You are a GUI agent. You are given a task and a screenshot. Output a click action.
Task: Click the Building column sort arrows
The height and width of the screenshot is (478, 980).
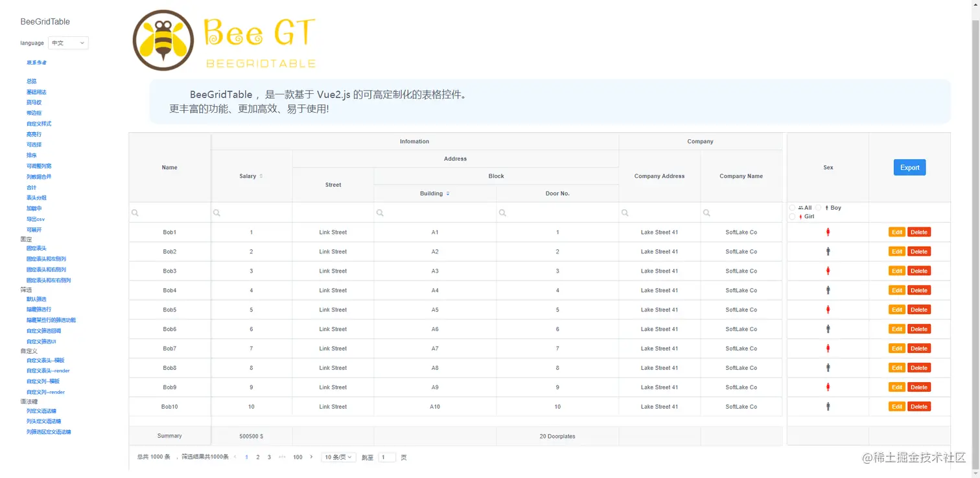(x=448, y=194)
